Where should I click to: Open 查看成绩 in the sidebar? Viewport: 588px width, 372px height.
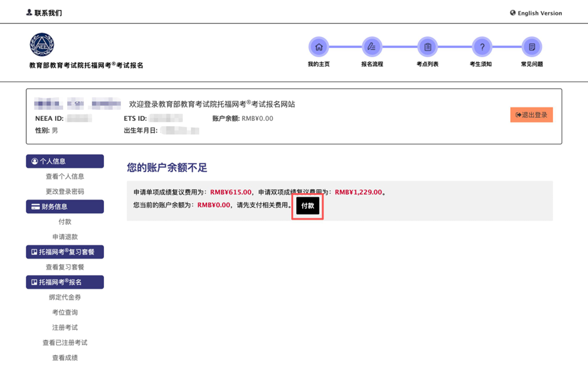65,358
